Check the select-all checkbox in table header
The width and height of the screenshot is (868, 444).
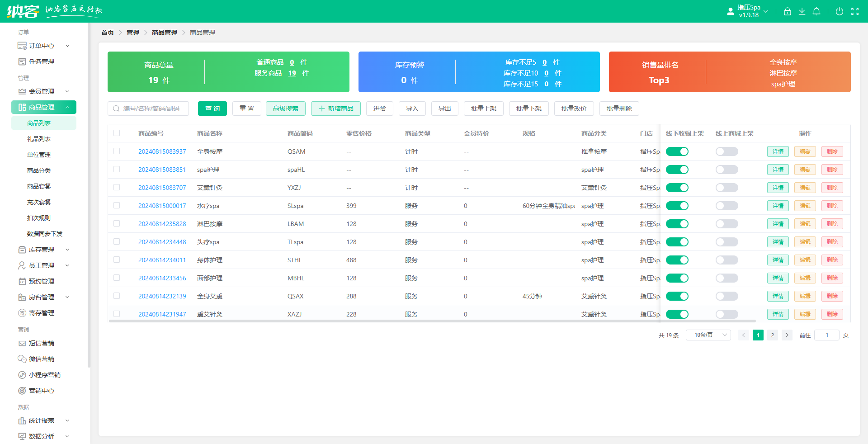117,133
